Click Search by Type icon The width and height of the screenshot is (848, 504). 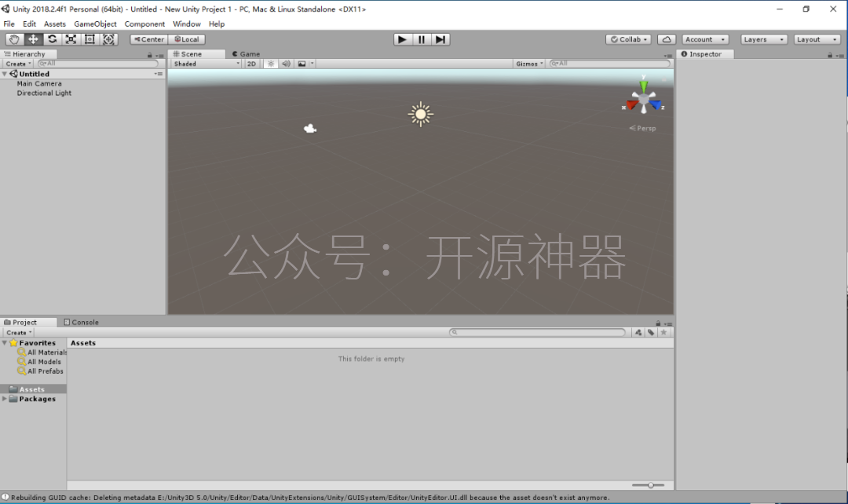(638, 333)
